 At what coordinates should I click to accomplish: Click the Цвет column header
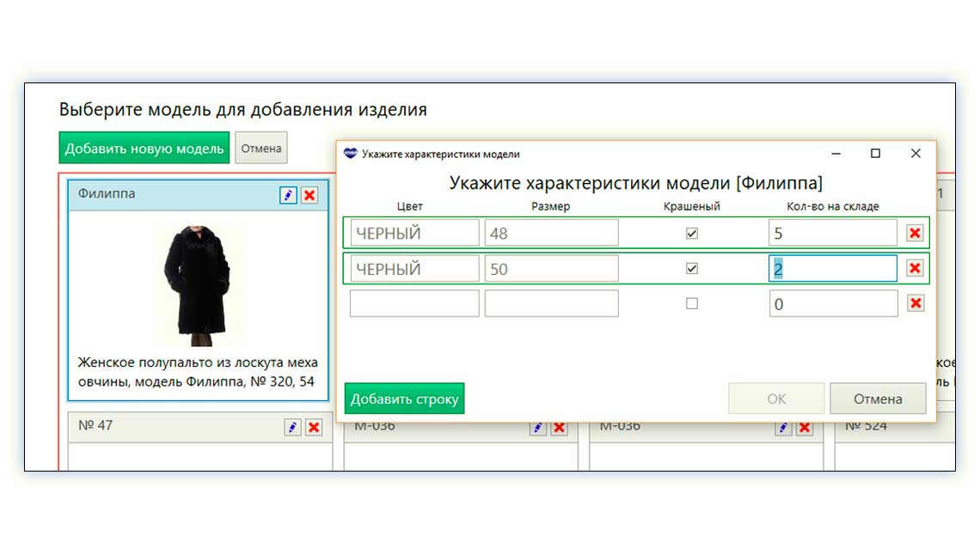(x=409, y=206)
